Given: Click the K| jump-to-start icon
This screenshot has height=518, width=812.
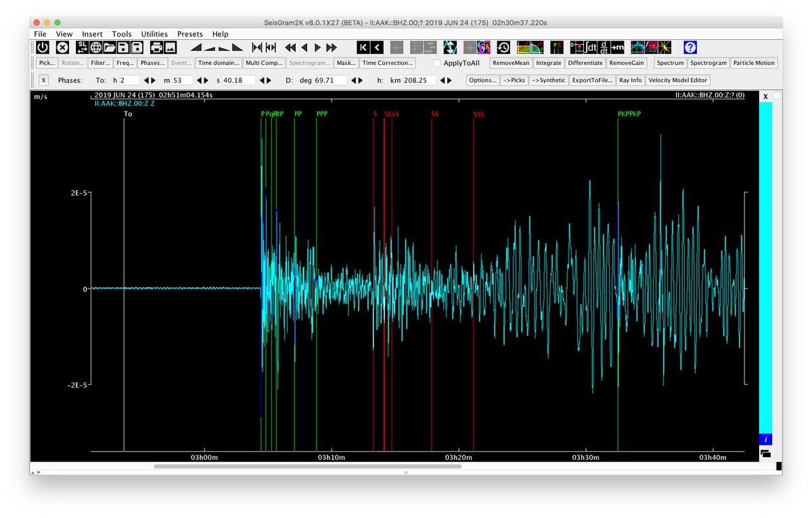Looking at the screenshot, I should (x=363, y=47).
